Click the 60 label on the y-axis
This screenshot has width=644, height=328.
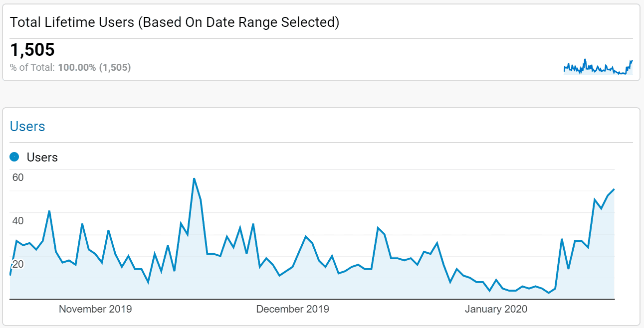point(18,177)
